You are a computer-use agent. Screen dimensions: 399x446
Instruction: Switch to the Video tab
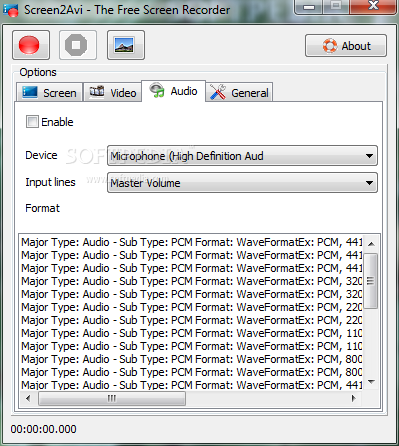tap(112, 92)
